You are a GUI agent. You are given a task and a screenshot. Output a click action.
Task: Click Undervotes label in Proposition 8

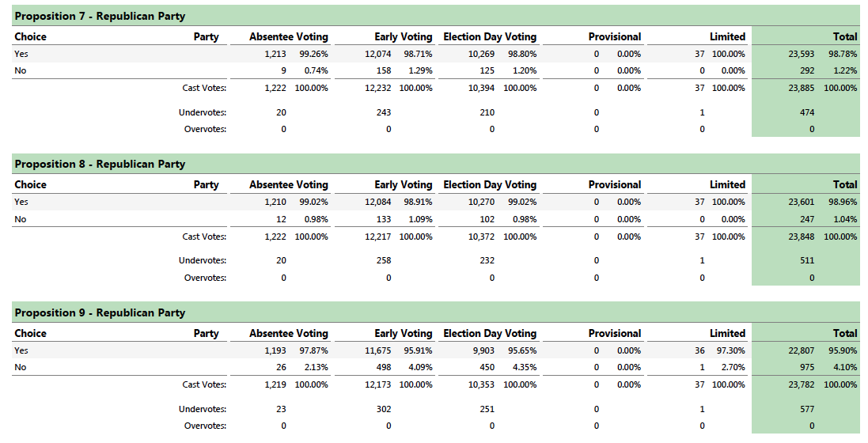pyautogui.click(x=202, y=260)
